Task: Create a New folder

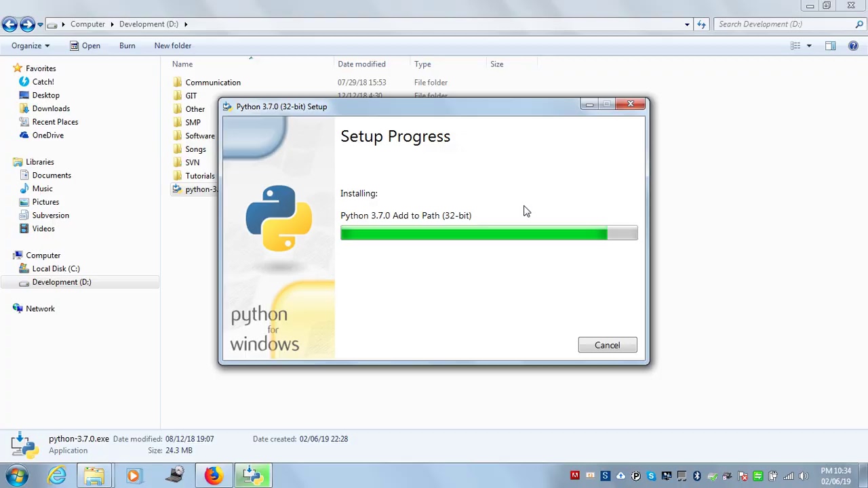Action: point(173,45)
